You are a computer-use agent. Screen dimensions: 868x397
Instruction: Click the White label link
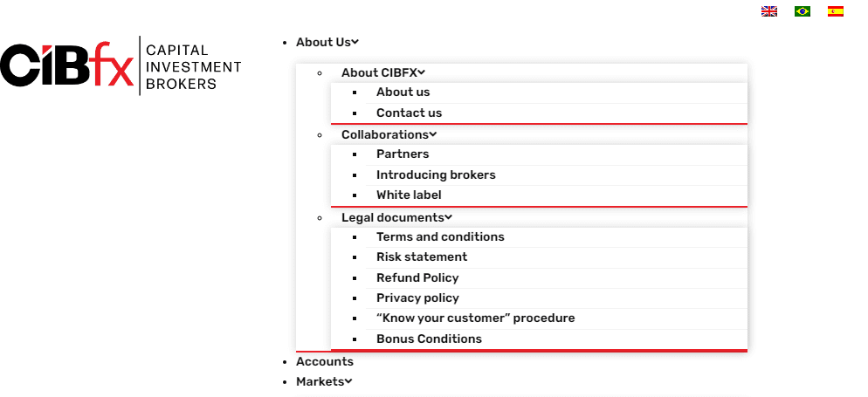pos(409,195)
